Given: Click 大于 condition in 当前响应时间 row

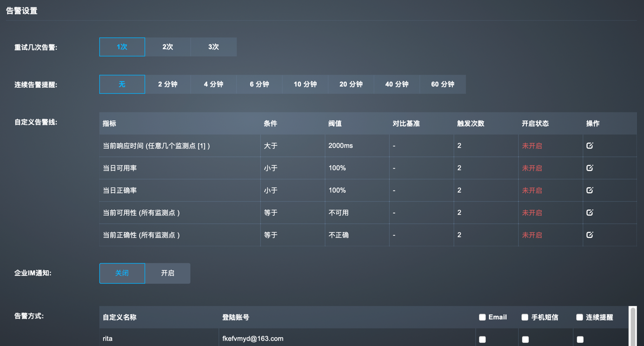Looking at the screenshot, I should pyautogui.click(x=271, y=146).
